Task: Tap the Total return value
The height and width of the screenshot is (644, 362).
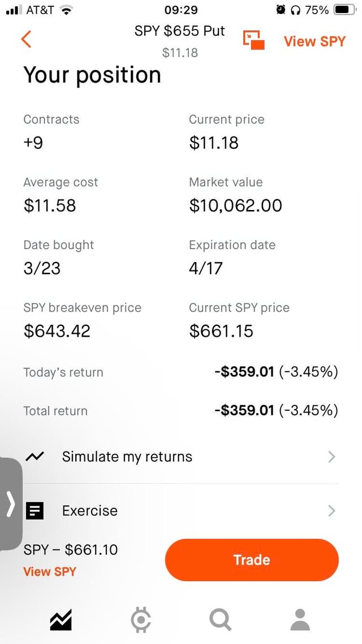Action: point(276,410)
